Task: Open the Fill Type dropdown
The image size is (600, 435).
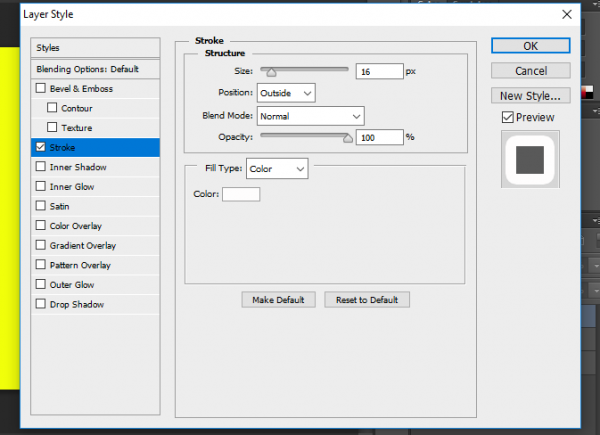Action: pos(277,169)
